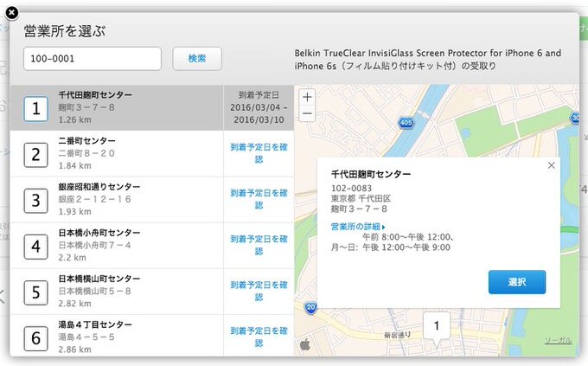Check arrival date link for 湯島４丁目センター
Image resolution: width=588 pixels, height=366 pixels.
[x=259, y=337]
